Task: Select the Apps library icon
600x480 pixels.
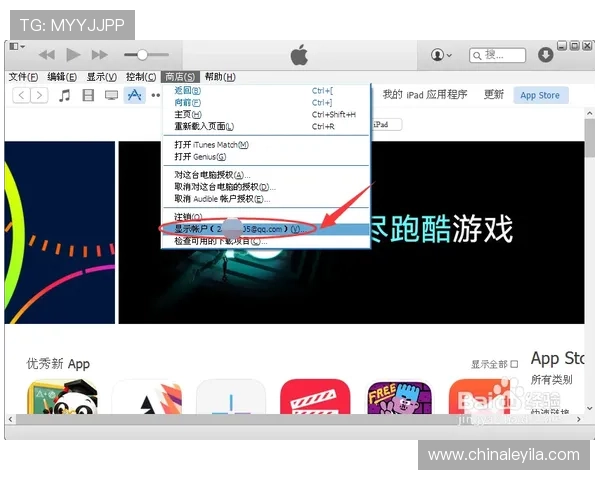Action: (x=134, y=95)
